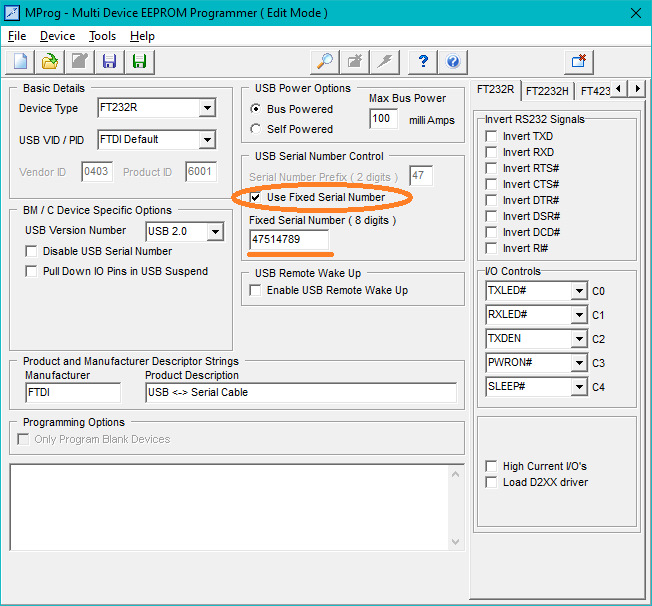Open the Device Type dropdown

(x=207, y=108)
